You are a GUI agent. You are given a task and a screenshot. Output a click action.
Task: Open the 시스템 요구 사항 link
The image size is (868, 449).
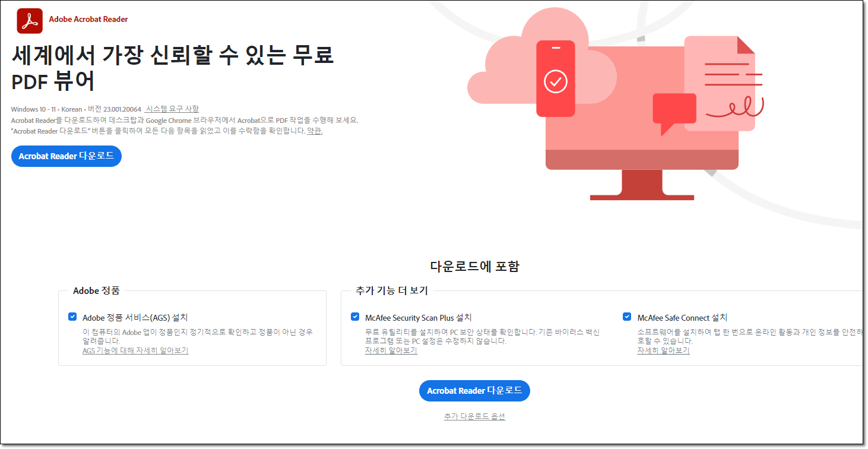tap(172, 109)
